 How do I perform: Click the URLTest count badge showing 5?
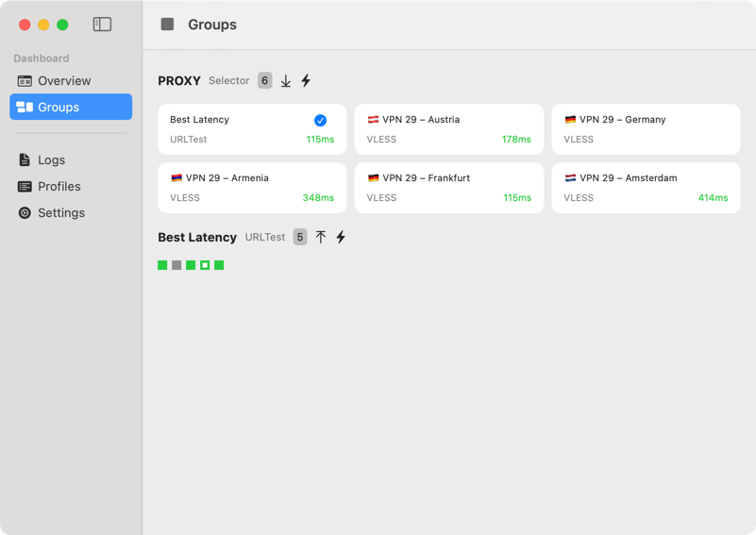click(x=300, y=238)
